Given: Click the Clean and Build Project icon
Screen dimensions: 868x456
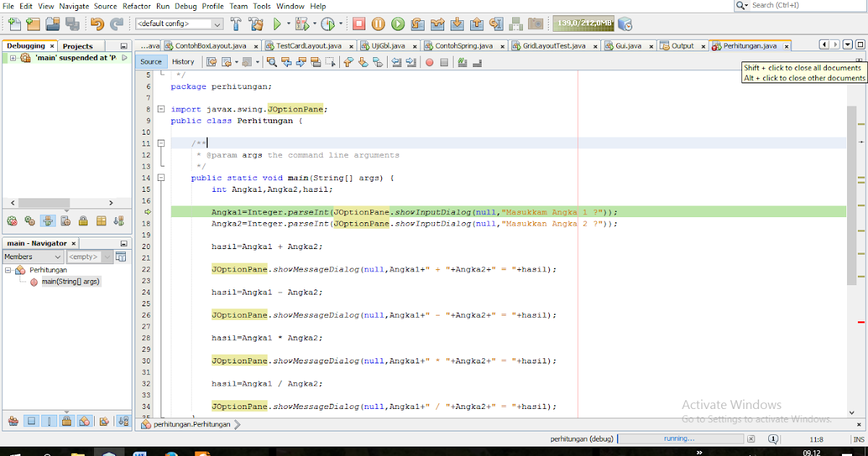Looking at the screenshot, I should click(x=255, y=24).
